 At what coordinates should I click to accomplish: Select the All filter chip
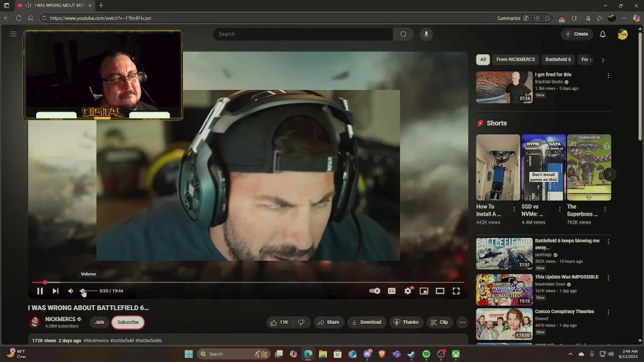coord(483,59)
